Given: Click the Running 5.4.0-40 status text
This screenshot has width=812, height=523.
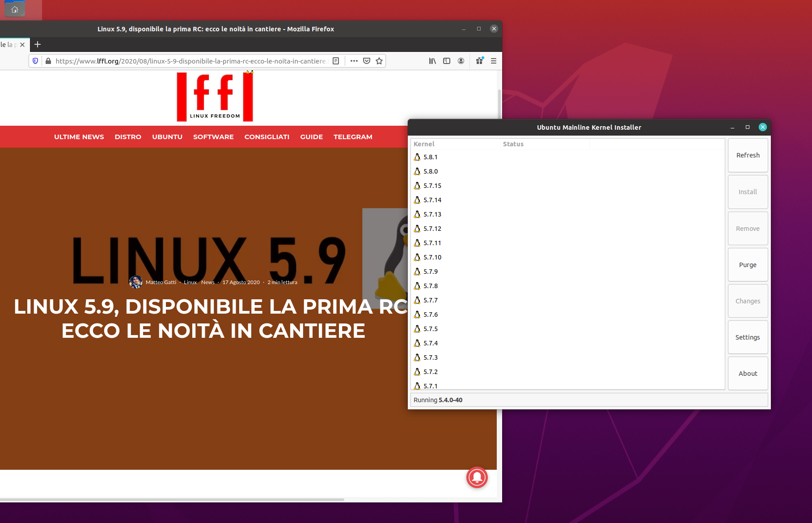Looking at the screenshot, I should pyautogui.click(x=438, y=400).
